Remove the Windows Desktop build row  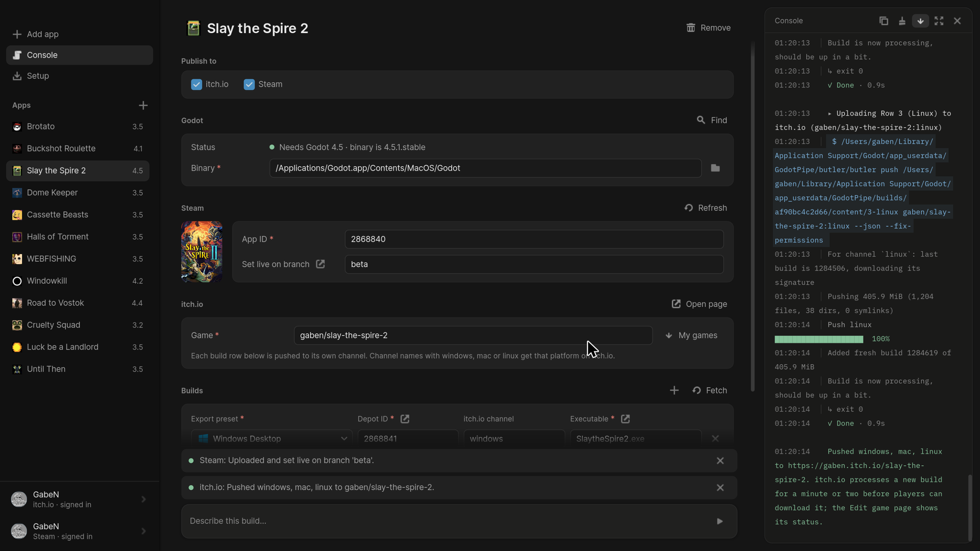715,439
